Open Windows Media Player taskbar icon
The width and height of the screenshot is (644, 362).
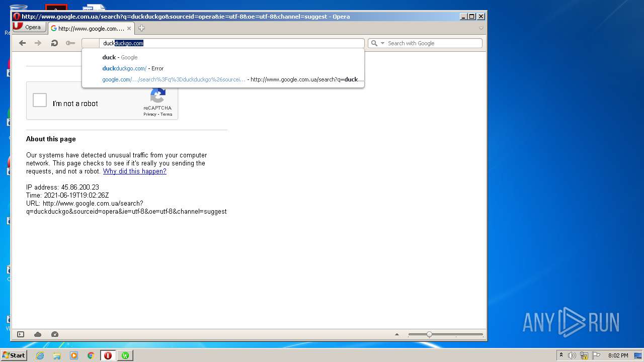[74, 355]
